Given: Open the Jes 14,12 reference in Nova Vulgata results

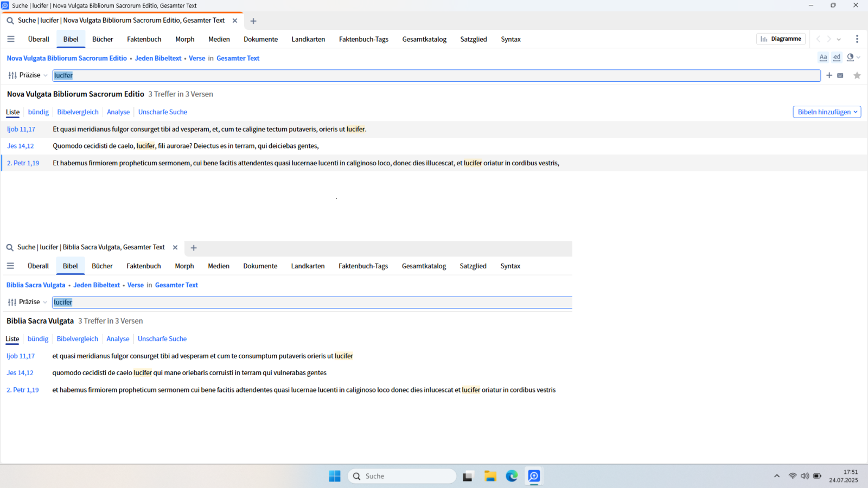Looking at the screenshot, I should (x=21, y=146).
